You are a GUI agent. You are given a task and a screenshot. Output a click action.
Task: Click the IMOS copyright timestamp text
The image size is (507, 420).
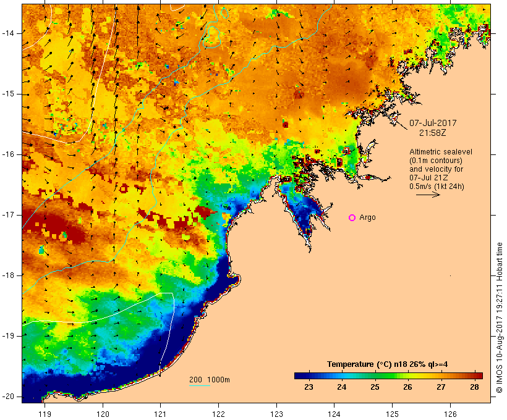pos(500,318)
